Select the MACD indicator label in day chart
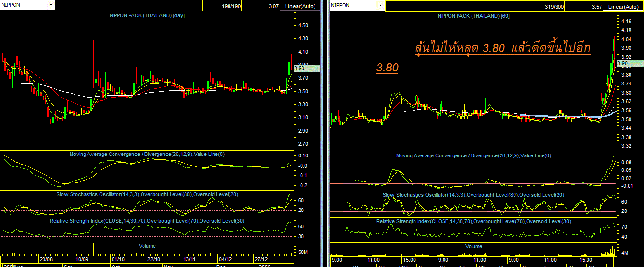Viewport: 644px width, 267px height. tap(147, 155)
